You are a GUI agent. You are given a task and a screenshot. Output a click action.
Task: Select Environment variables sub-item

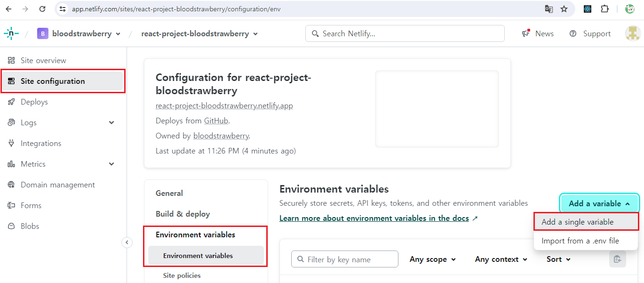click(206, 256)
